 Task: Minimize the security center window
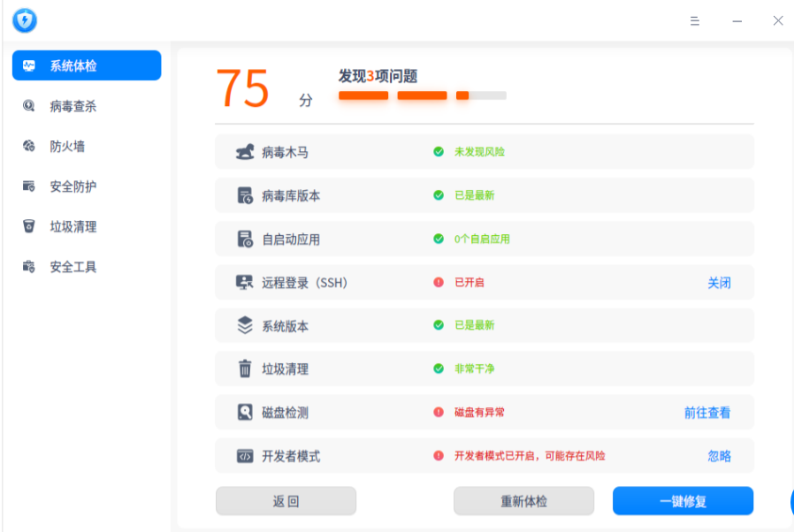click(x=737, y=21)
